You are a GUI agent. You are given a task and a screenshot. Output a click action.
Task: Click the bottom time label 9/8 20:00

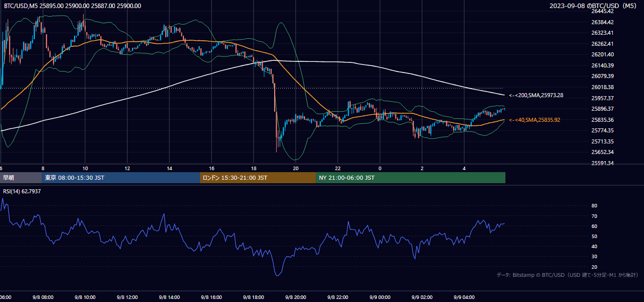296,297
